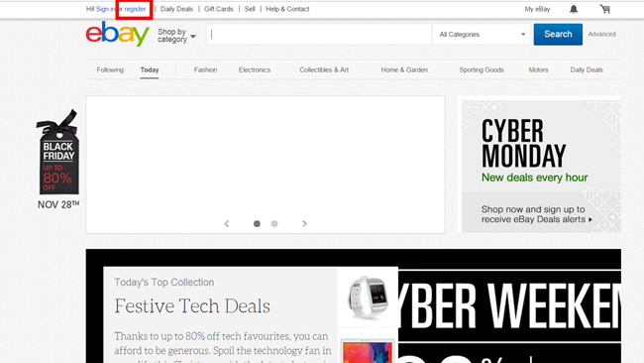Go to next carousel slide arrow
Screen dimensions: 644x363
304,223
